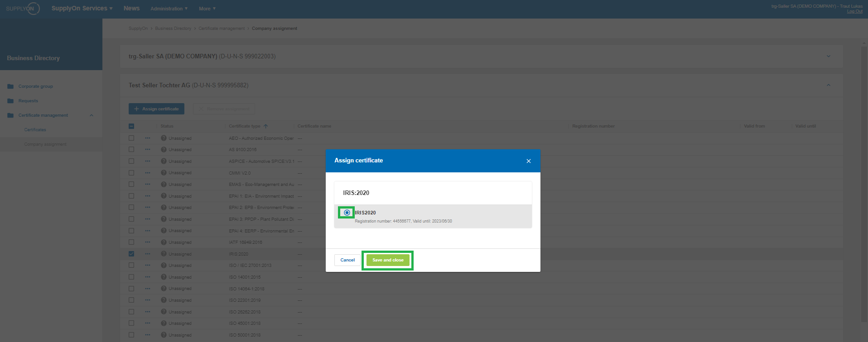
Task: Collapse the Certificate management sidebar section
Action: click(92, 115)
